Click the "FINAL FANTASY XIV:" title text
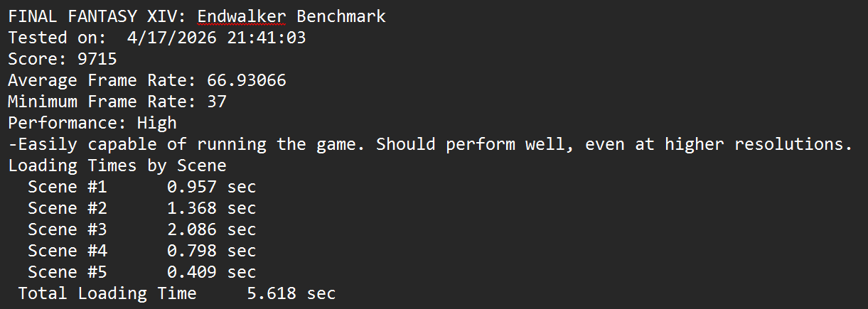Image resolution: width=868 pixels, height=309 pixels. (x=97, y=16)
